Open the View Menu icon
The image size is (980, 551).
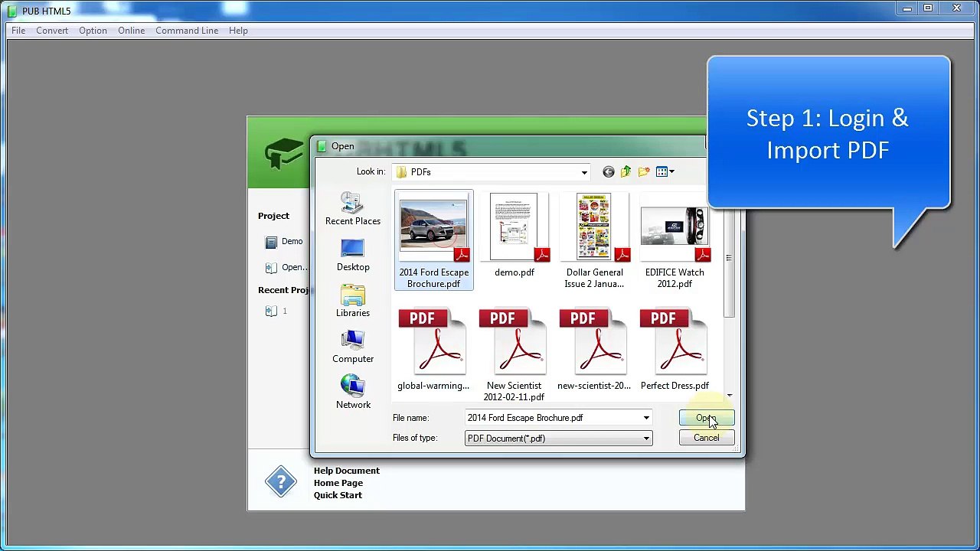[665, 172]
